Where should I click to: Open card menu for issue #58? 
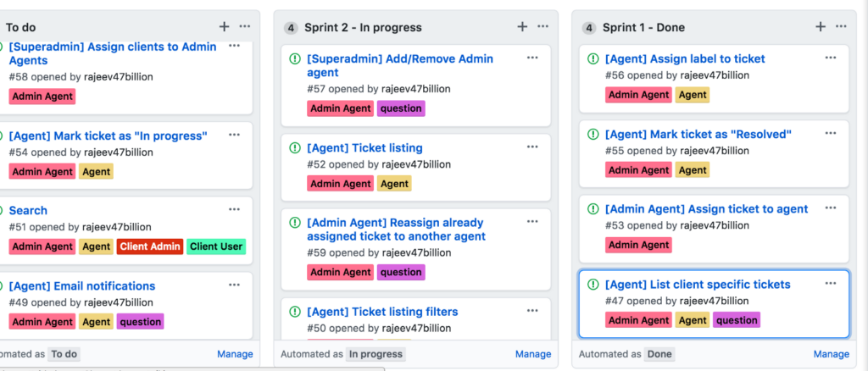pos(234,46)
